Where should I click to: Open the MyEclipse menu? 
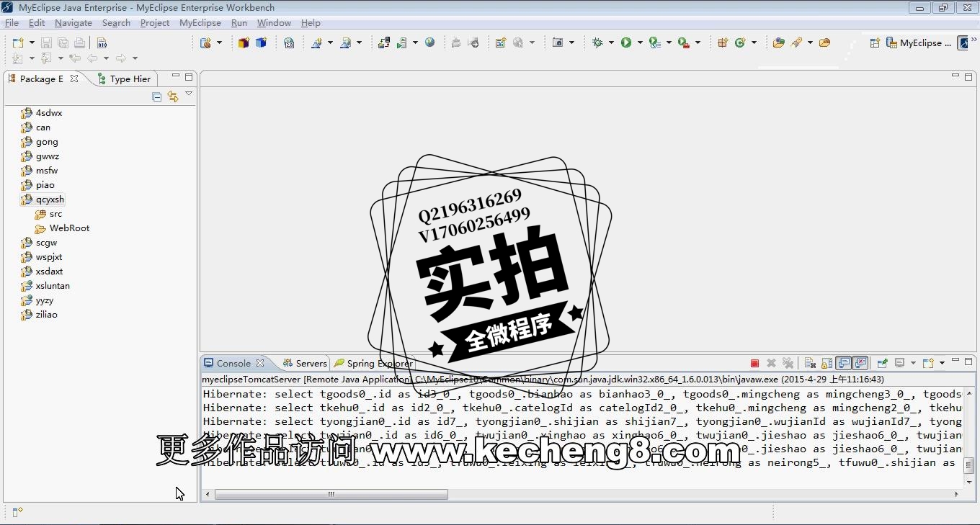tap(200, 23)
